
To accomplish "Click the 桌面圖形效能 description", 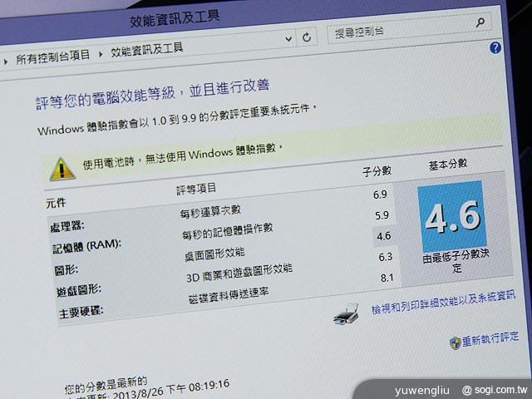I will click(214, 254).
